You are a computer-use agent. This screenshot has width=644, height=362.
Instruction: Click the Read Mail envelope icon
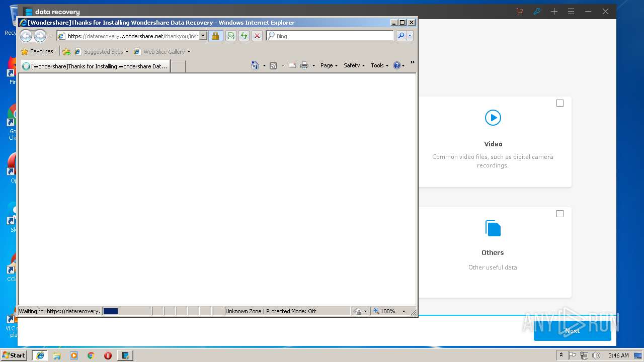pos(292,65)
